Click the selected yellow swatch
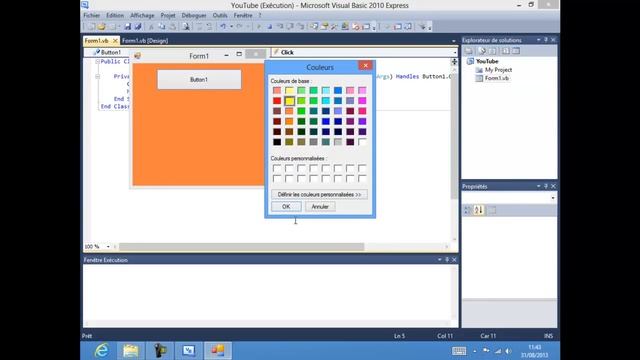Screen dimensions: 640x360 (289, 101)
